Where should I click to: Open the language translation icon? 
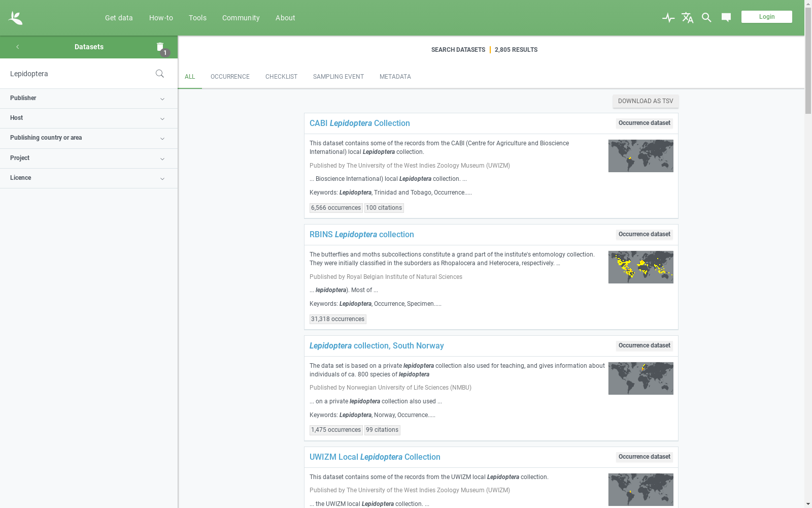pos(688,18)
